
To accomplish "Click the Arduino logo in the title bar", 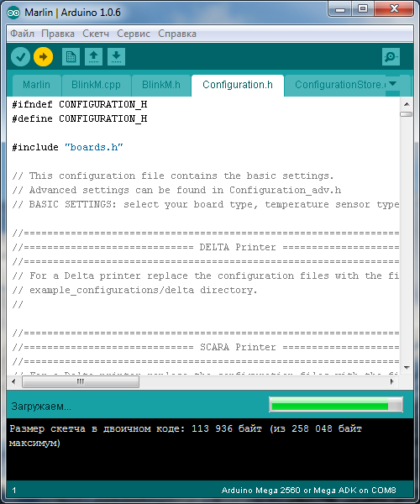I will point(13,13).
